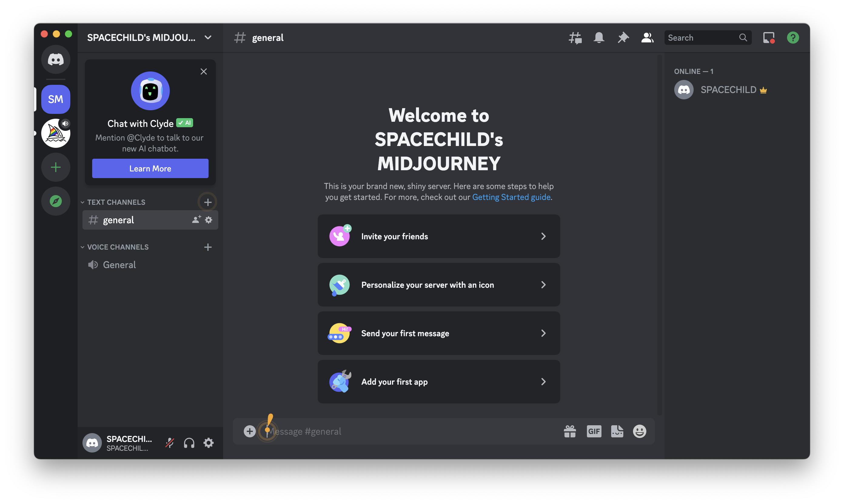Join the General voice channel
This screenshot has width=844, height=504.
coord(119,265)
